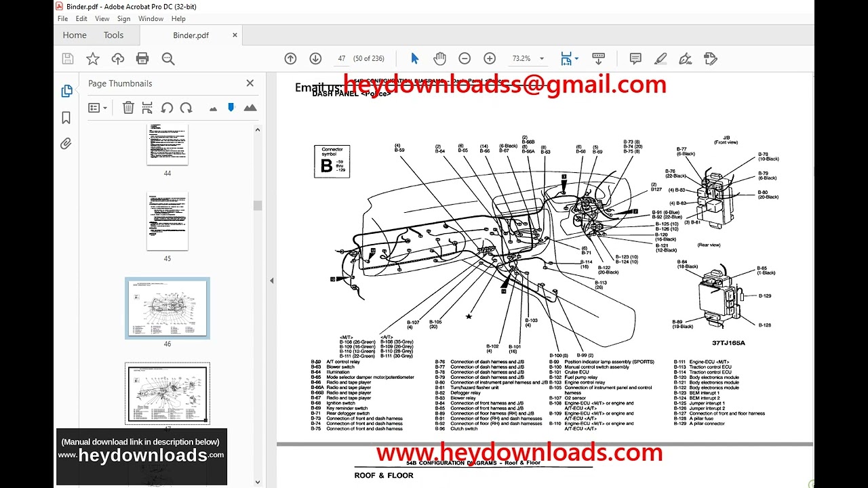
Task: Click the upload to cloud icon
Action: [118, 59]
